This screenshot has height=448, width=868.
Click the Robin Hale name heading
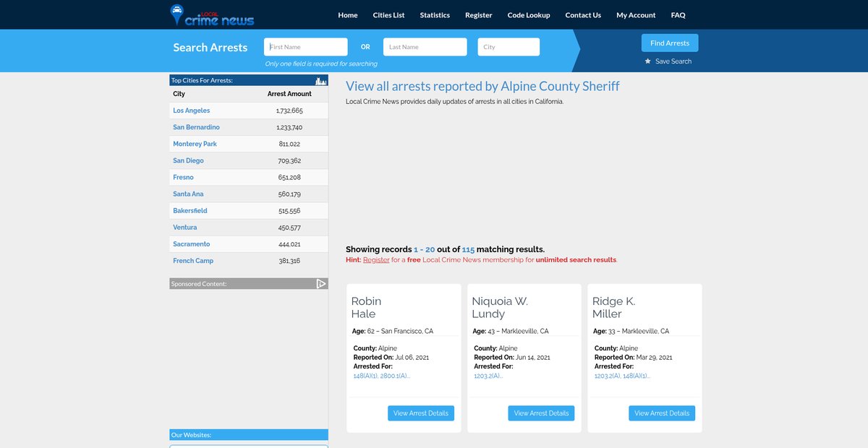[366, 307]
